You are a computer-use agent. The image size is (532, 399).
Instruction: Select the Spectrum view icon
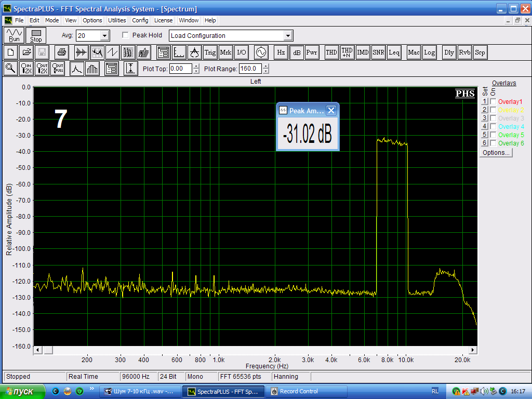click(x=97, y=52)
